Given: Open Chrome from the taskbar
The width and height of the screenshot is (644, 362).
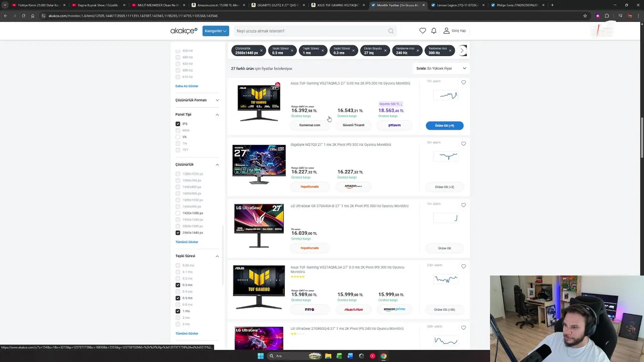Looking at the screenshot, I should 383,356.
